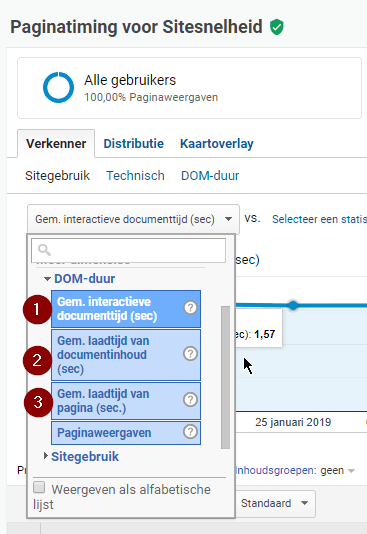
Task: Click the green verified shield icon
Action: click(277, 27)
